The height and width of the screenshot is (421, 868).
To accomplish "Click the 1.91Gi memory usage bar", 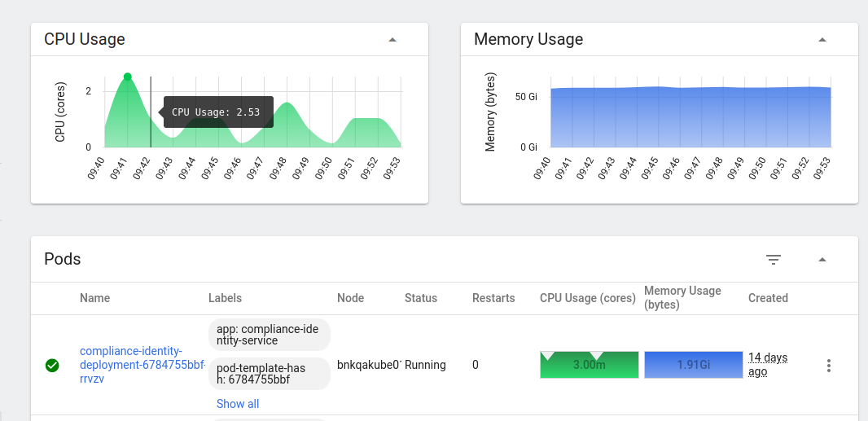I will click(x=694, y=365).
